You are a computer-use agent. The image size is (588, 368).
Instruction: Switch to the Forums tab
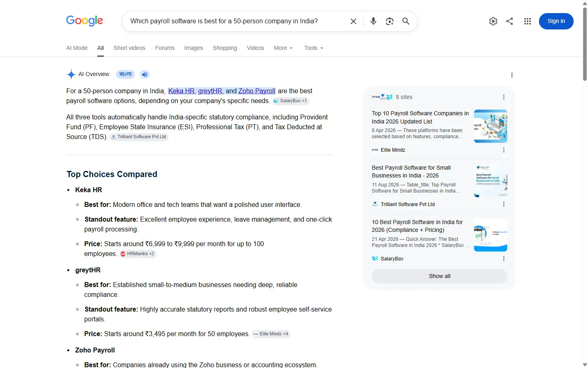(x=165, y=48)
